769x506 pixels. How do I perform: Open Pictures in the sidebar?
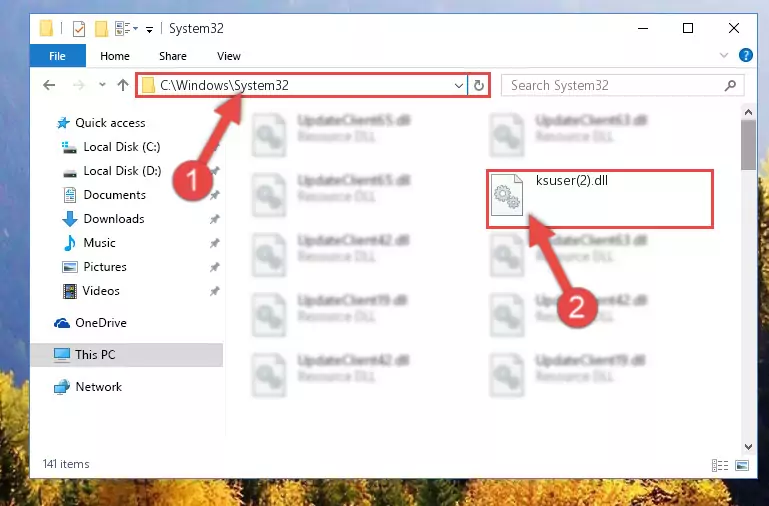tap(105, 267)
